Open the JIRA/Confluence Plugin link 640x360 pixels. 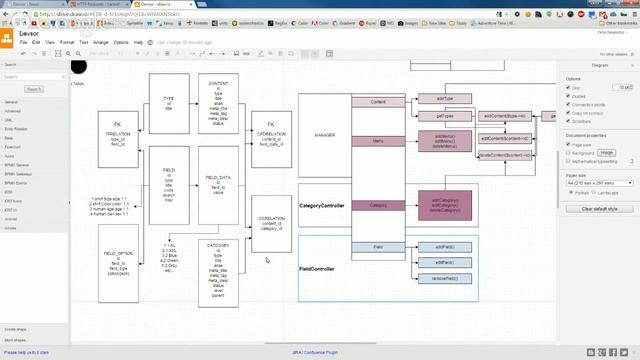pyautogui.click(x=315, y=352)
